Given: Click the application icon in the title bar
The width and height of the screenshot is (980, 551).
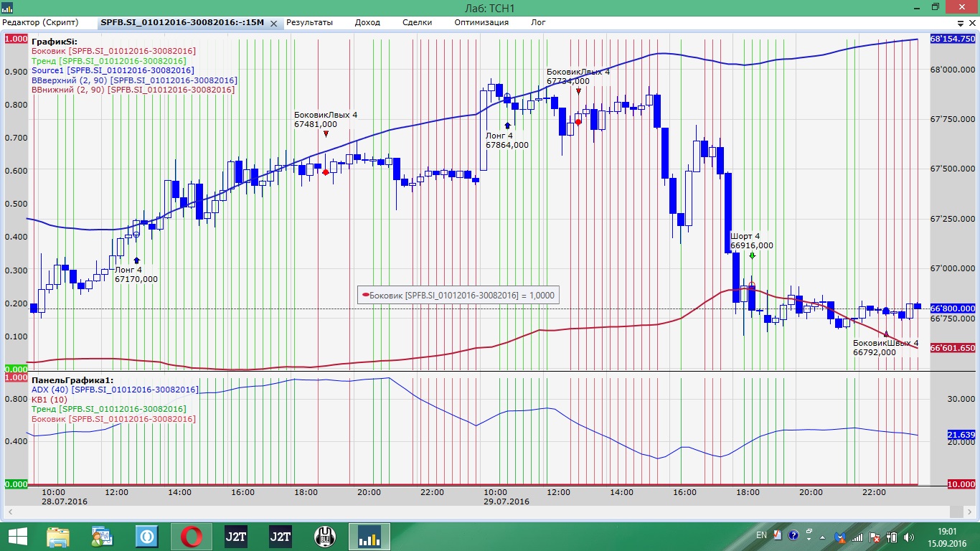Looking at the screenshot, I should point(6,8).
